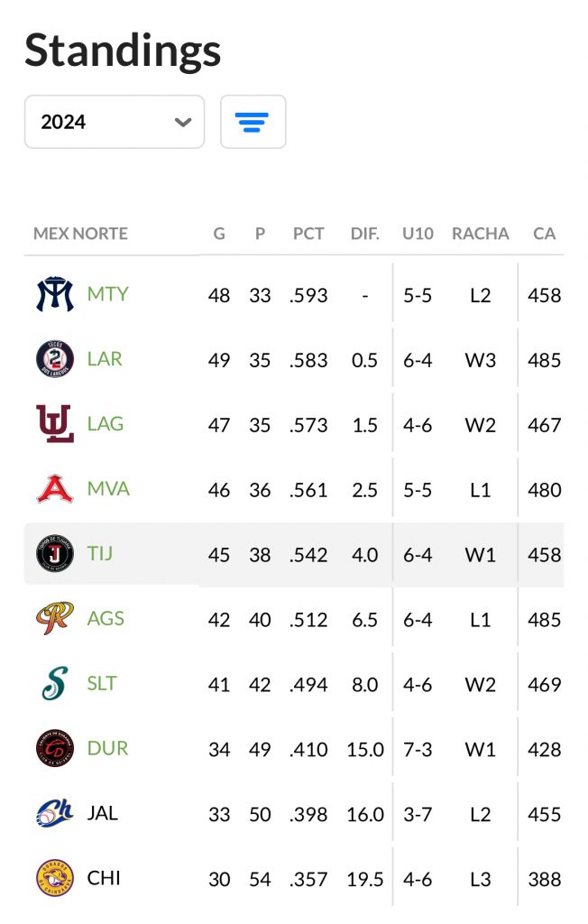The width and height of the screenshot is (588, 924).
Task: Click the Union Laguna team logo
Action: pyautogui.click(x=55, y=424)
